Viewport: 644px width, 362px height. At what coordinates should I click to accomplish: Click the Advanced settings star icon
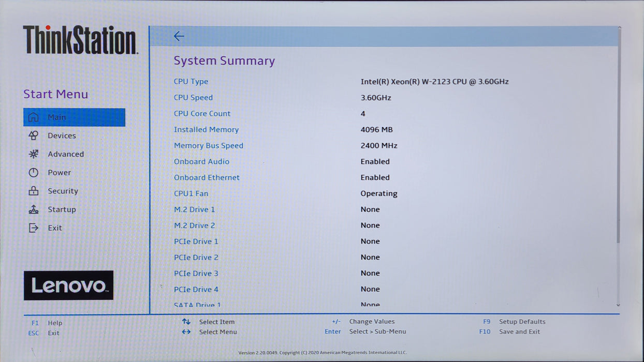coord(33,154)
